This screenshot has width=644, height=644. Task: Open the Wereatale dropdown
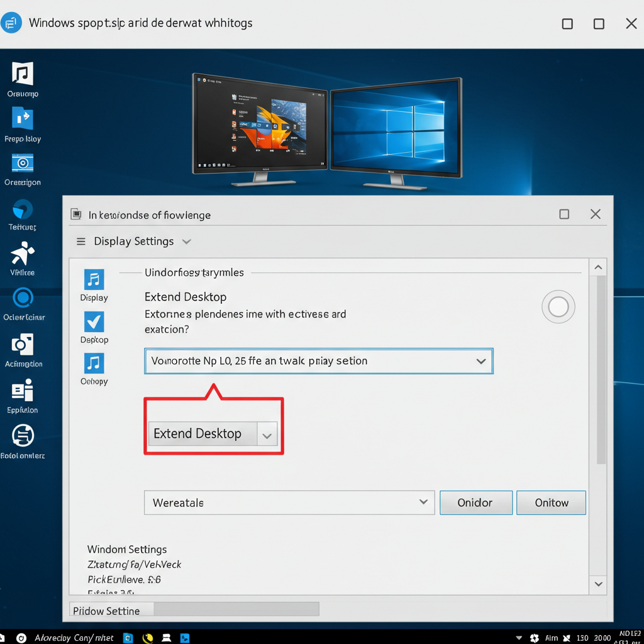click(289, 502)
